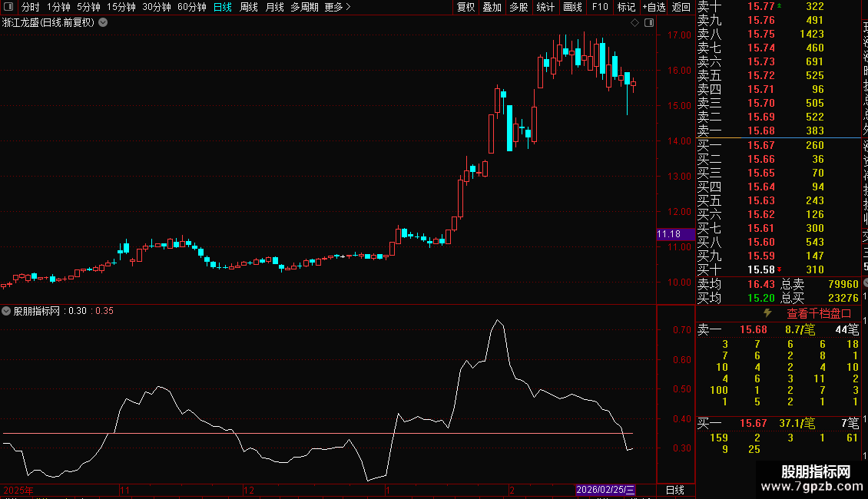Screen dimensions: 868x499
Task: Toggle the sidebar panel icon at top-left
Action: [x=8, y=7]
